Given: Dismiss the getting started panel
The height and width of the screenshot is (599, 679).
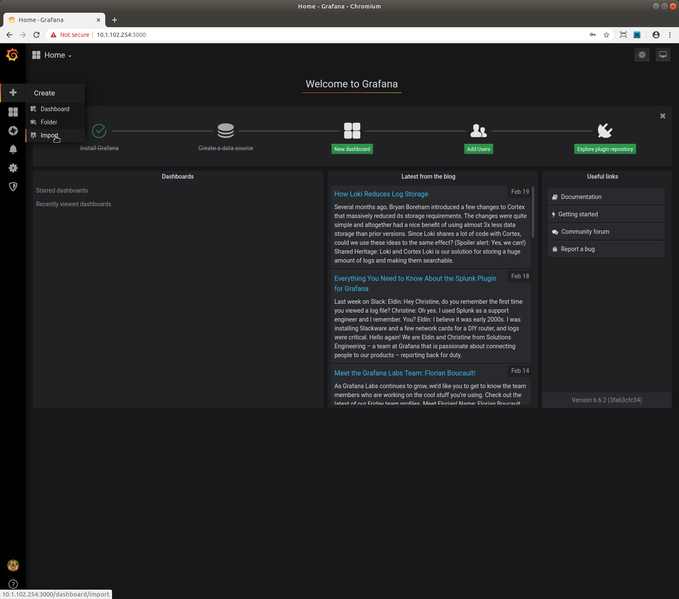Looking at the screenshot, I should click(662, 116).
